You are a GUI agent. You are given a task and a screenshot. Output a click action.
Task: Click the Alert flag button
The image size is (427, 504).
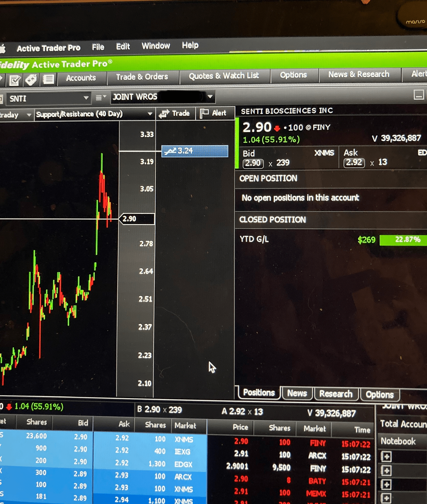[x=214, y=113]
